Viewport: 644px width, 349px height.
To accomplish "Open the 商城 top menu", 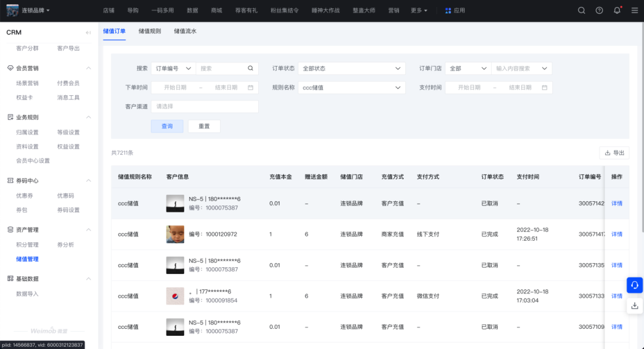I will [216, 11].
